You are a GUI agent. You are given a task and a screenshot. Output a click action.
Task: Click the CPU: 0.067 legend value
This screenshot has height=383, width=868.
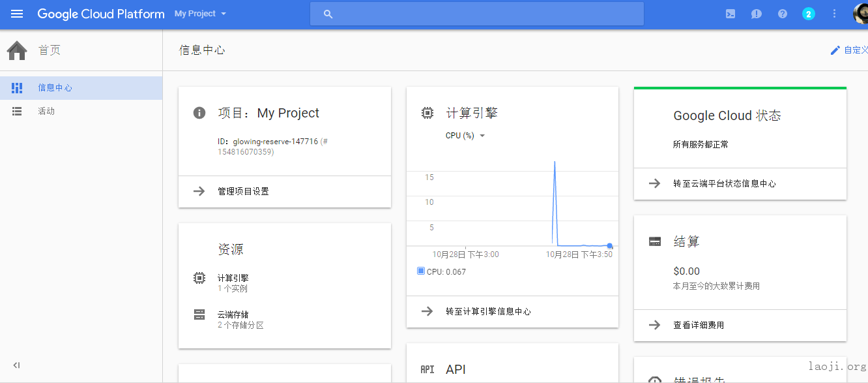click(446, 271)
